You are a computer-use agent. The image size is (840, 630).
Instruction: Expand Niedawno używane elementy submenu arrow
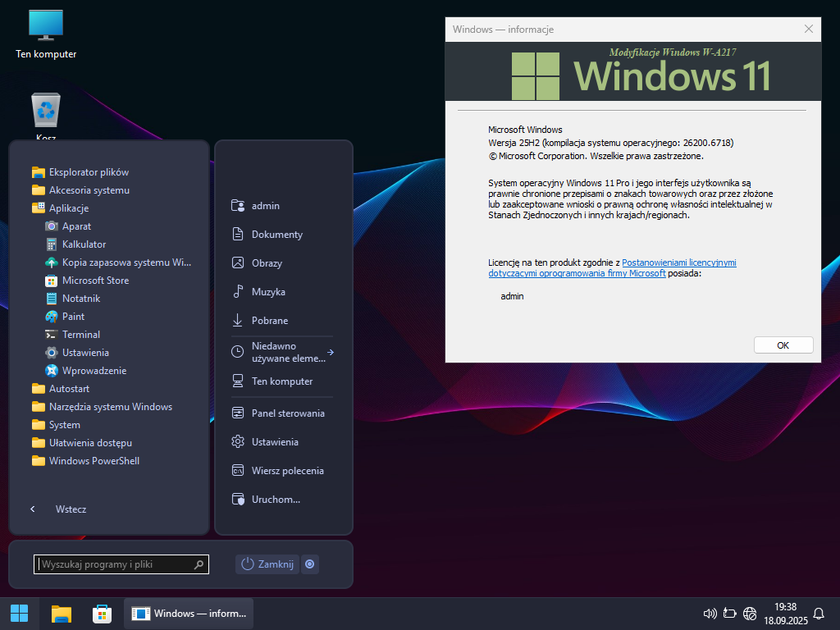330,352
